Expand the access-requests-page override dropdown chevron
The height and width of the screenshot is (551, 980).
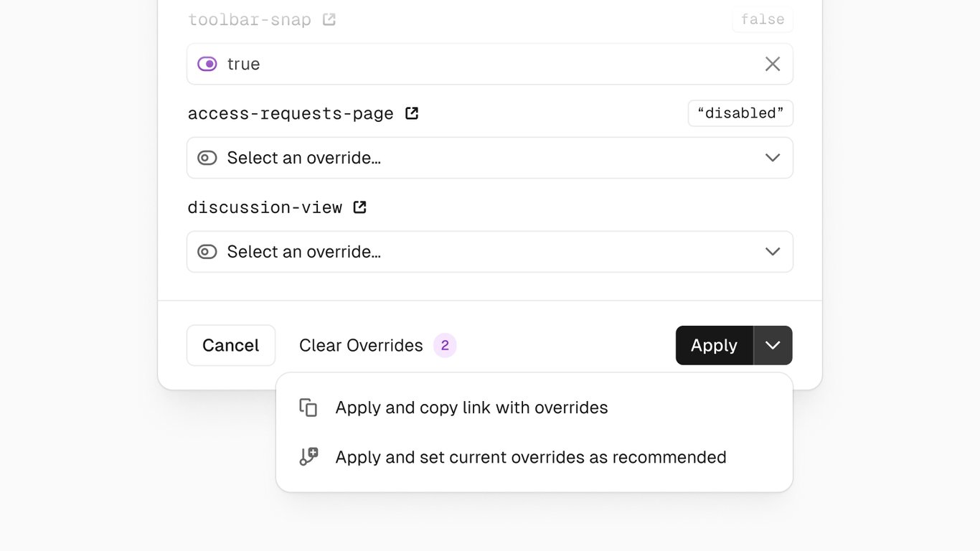(x=773, y=158)
